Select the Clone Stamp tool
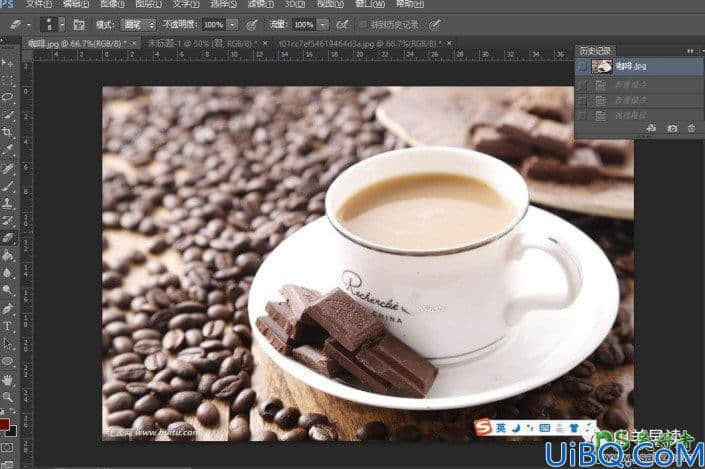 click(x=7, y=203)
